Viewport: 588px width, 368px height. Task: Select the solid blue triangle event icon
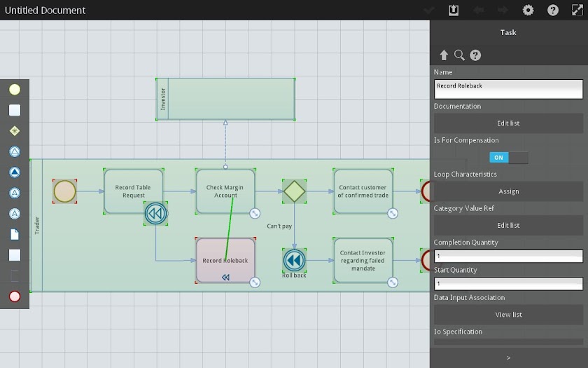coord(15,172)
